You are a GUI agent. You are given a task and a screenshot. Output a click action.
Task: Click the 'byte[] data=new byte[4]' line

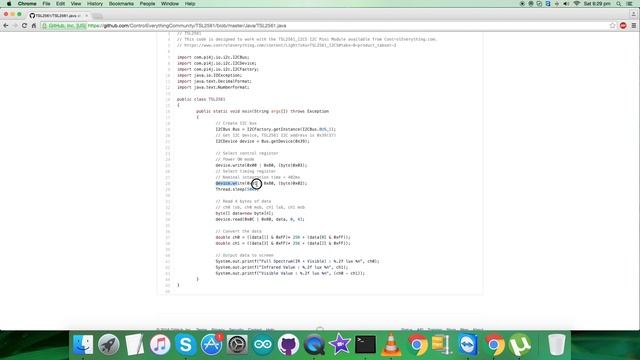(244, 213)
